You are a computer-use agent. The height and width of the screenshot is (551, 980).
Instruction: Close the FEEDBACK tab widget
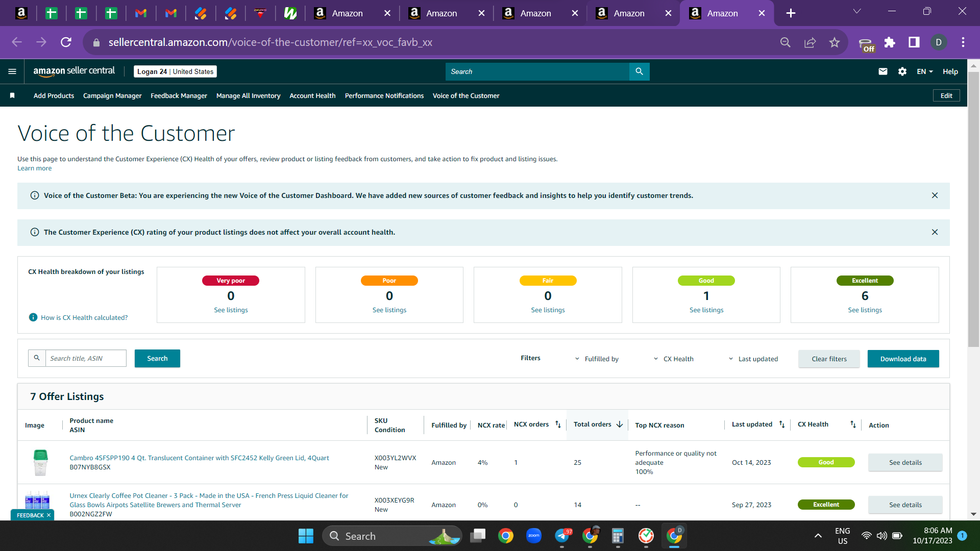click(48, 515)
